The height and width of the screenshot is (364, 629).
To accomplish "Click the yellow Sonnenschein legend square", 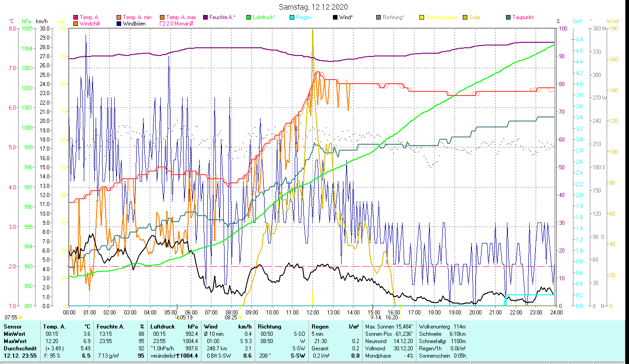I will click(x=422, y=17).
